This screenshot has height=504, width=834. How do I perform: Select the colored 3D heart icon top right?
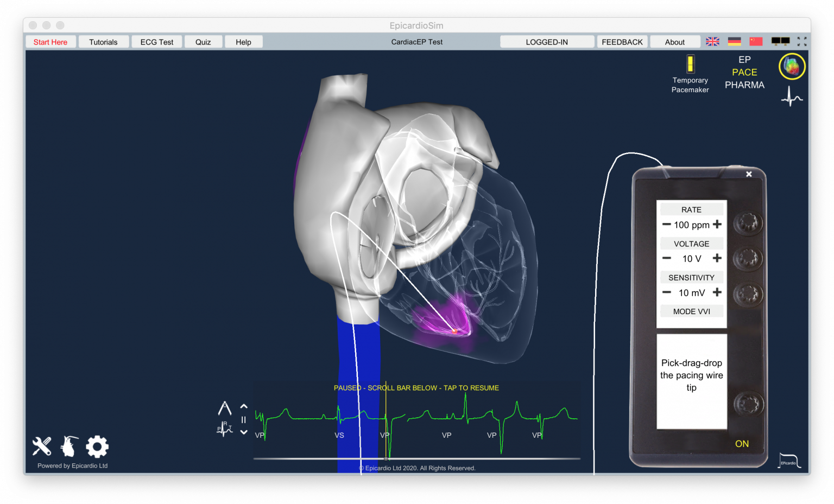tap(792, 66)
